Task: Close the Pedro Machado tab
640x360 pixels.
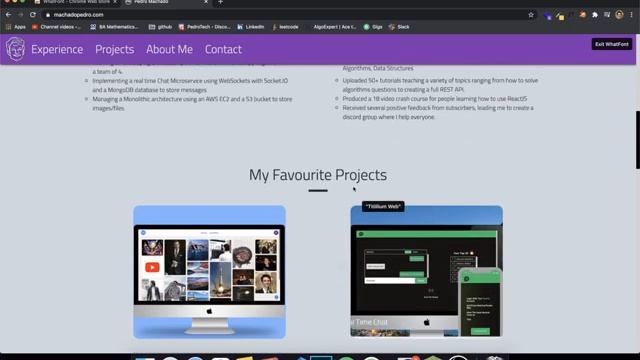Action: point(206,2)
